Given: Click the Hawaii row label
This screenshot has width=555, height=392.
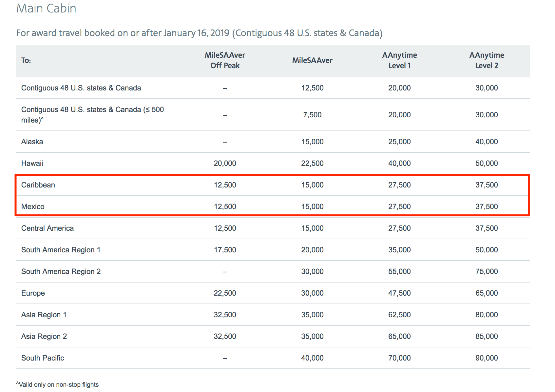Looking at the screenshot, I should 32,163.
